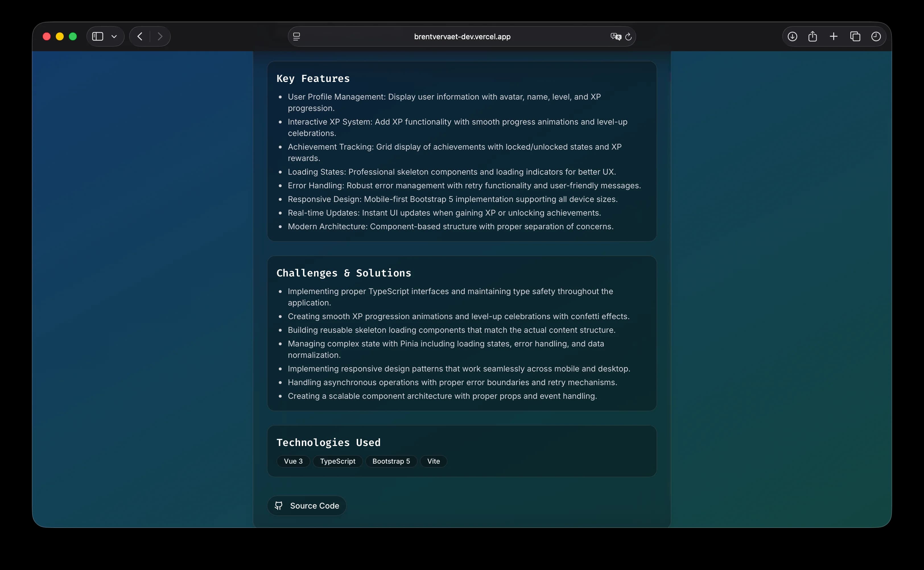Viewport: 924px width, 570px height.
Task: Reload the current page
Action: (629, 36)
